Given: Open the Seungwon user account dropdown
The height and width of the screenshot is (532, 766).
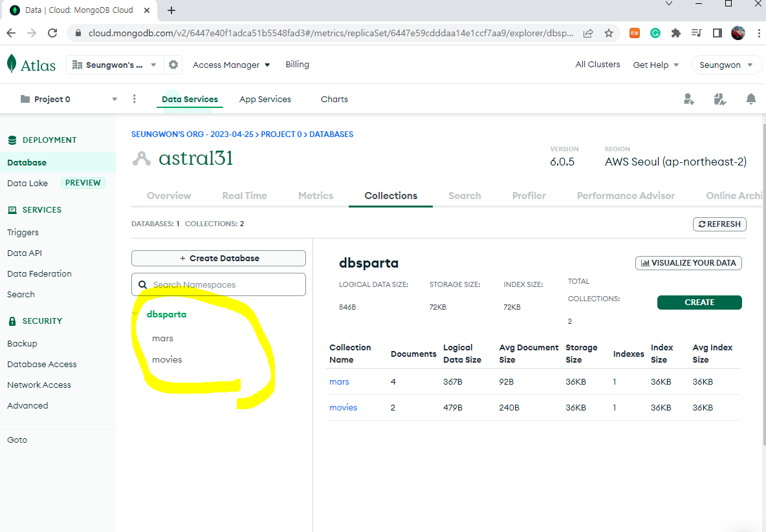Looking at the screenshot, I should click(x=727, y=65).
